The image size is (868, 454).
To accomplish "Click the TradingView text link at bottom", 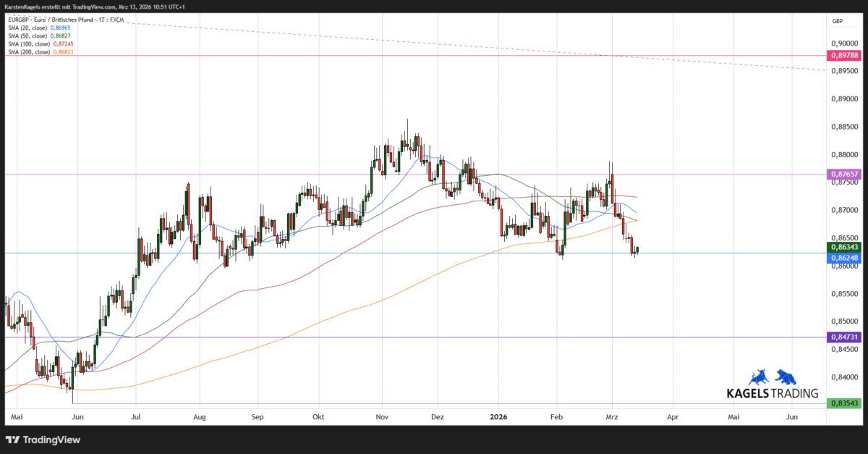I will tap(51, 440).
